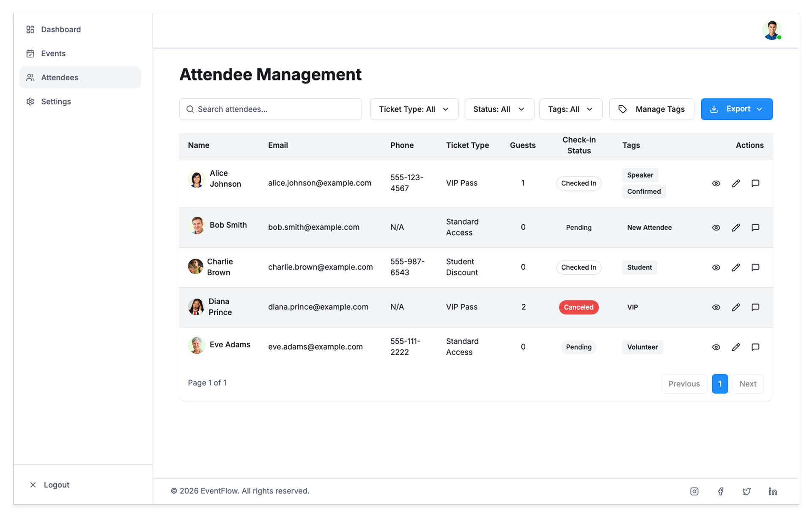Screen dimensions: 812x515
Task: Click the Instagram icon in footer
Action: (x=694, y=491)
